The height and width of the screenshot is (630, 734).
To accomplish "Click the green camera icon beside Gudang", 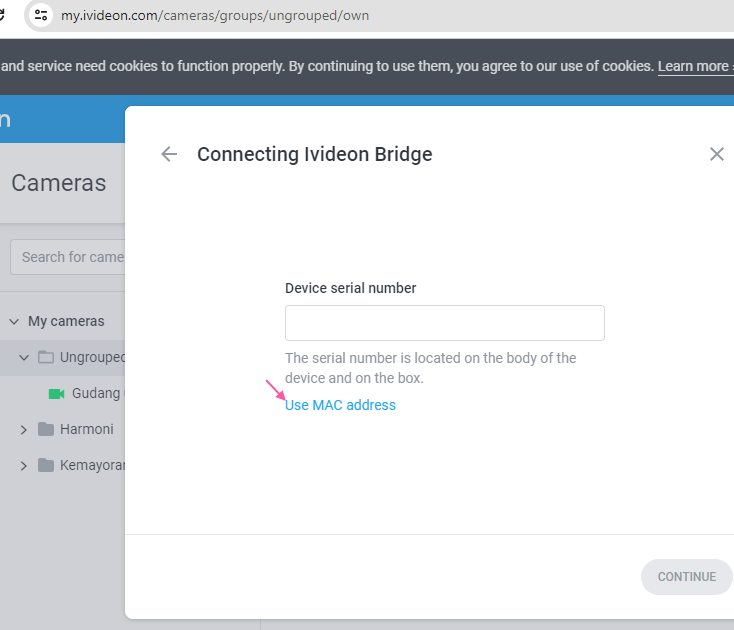I will [x=57, y=394].
